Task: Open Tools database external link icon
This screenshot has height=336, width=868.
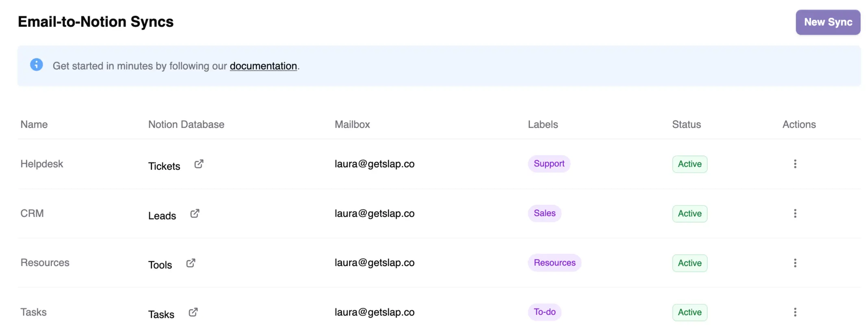Action: point(190,263)
